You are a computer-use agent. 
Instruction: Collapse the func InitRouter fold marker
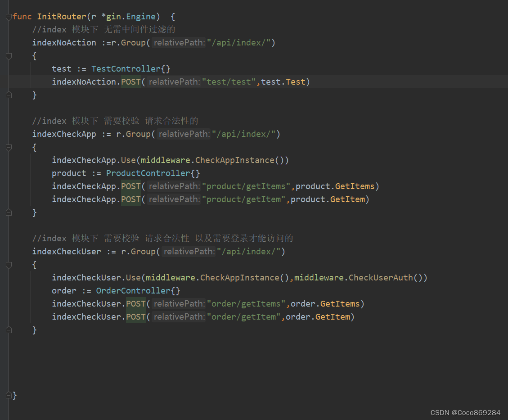[x=9, y=17]
